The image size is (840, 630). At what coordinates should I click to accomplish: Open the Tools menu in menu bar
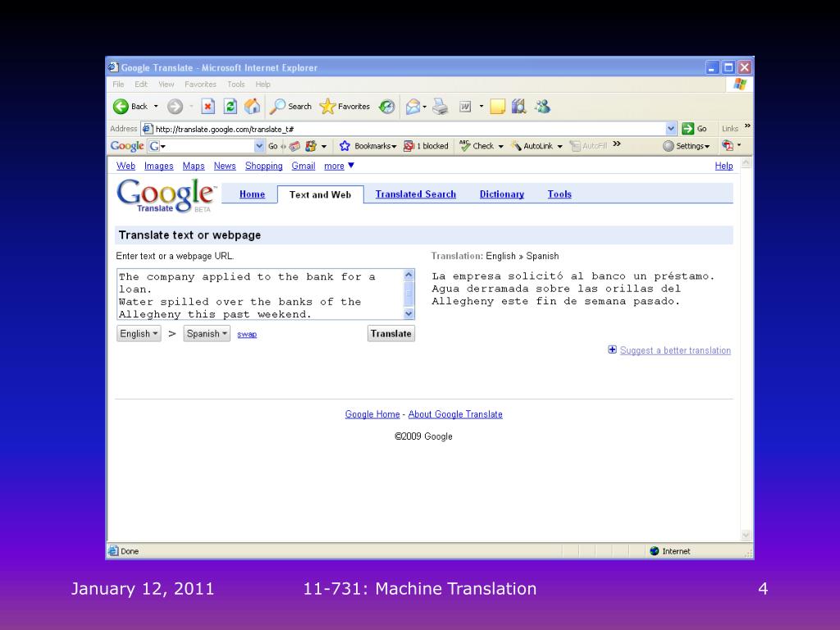235,84
